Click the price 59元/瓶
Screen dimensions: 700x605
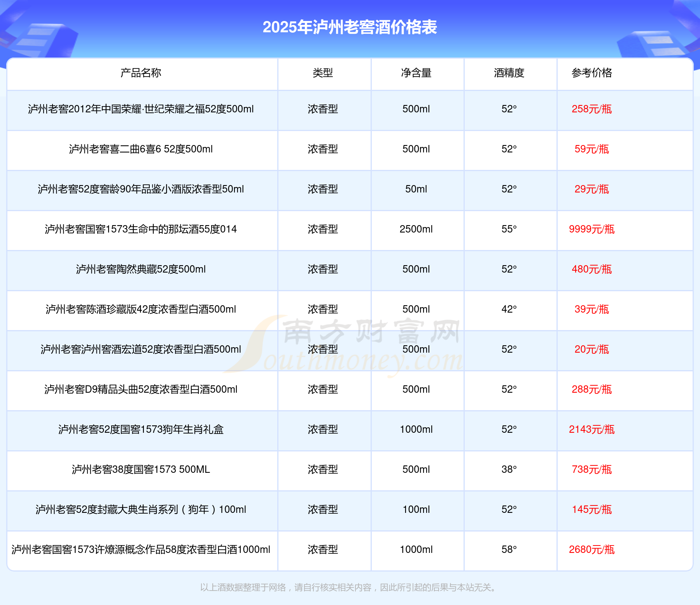(592, 149)
